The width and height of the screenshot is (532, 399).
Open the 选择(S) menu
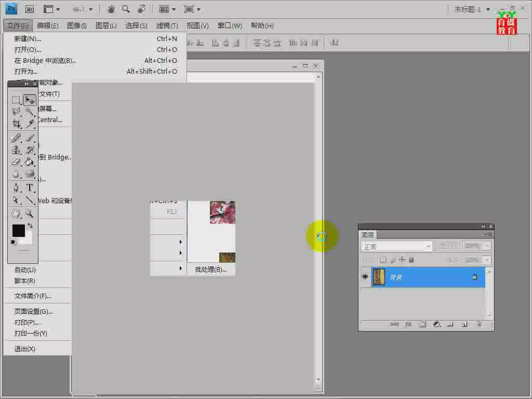coord(136,25)
